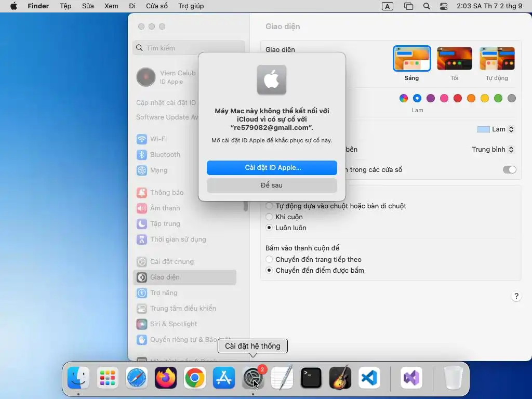Select Sáng light appearance thumbnail
Screen dimensions: 532x399
(412, 59)
